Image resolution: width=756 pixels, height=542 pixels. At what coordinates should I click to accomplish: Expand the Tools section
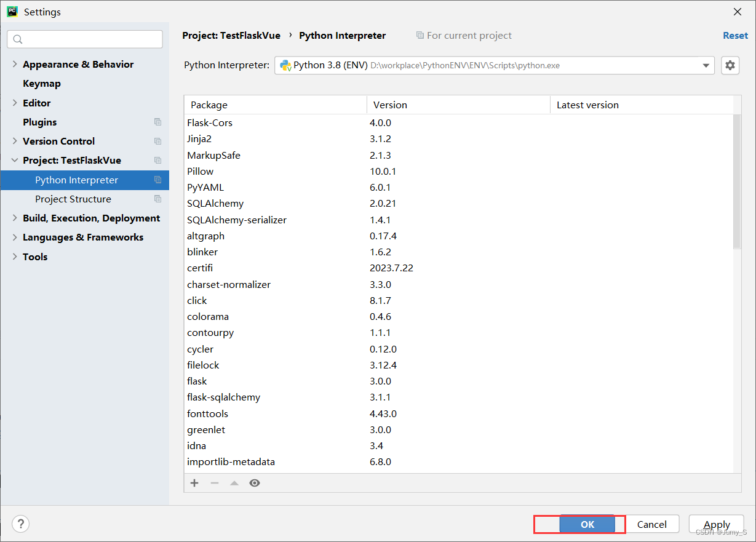coord(15,257)
